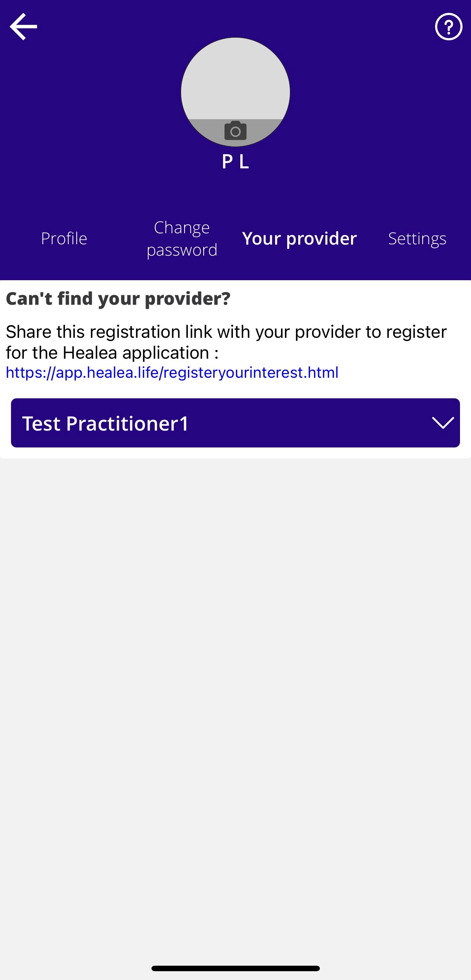Tap the P L initials name
The width and height of the screenshot is (471, 980).
point(235,162)
